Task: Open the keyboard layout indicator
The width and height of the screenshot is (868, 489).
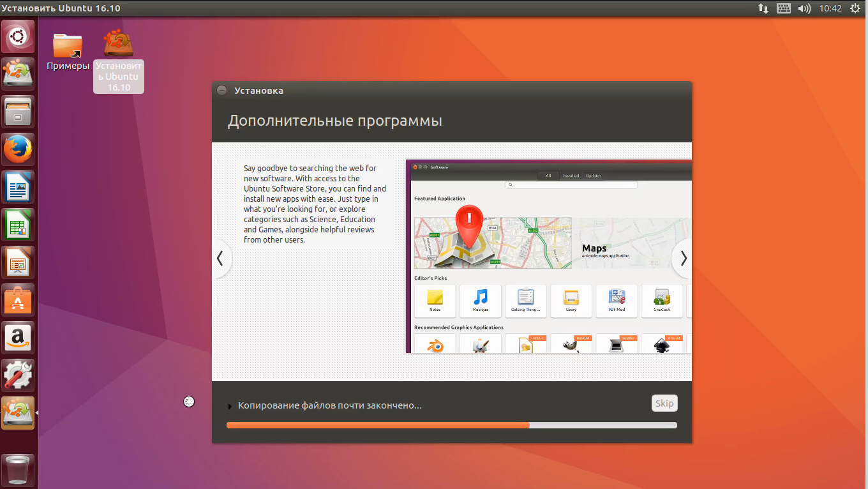Action: tap(784, 8)
